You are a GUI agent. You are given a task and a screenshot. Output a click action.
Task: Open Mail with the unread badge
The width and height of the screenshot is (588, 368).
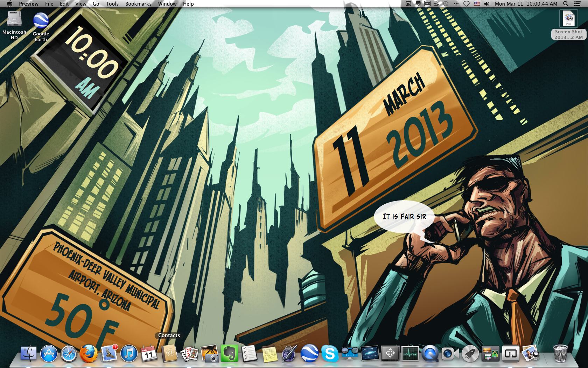(x=109, y=354)
